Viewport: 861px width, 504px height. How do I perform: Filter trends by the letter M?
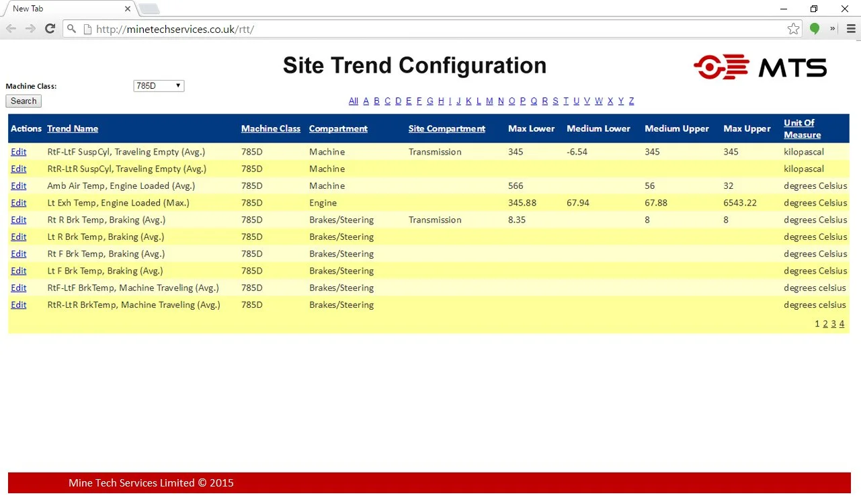coord(489,101)
